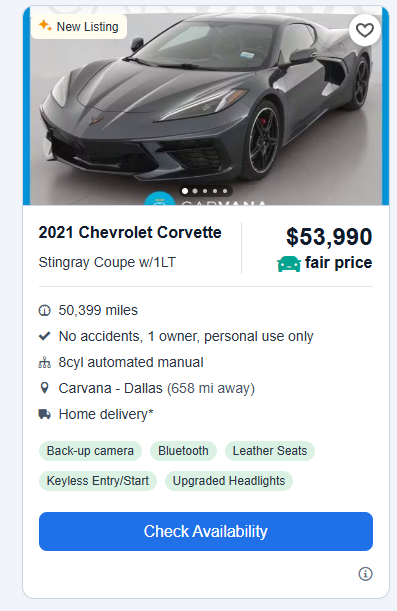This screenshot has height=611, width=397.
Task: Select the Back-up camera feature tag
Action: click(x=90, y=451)
